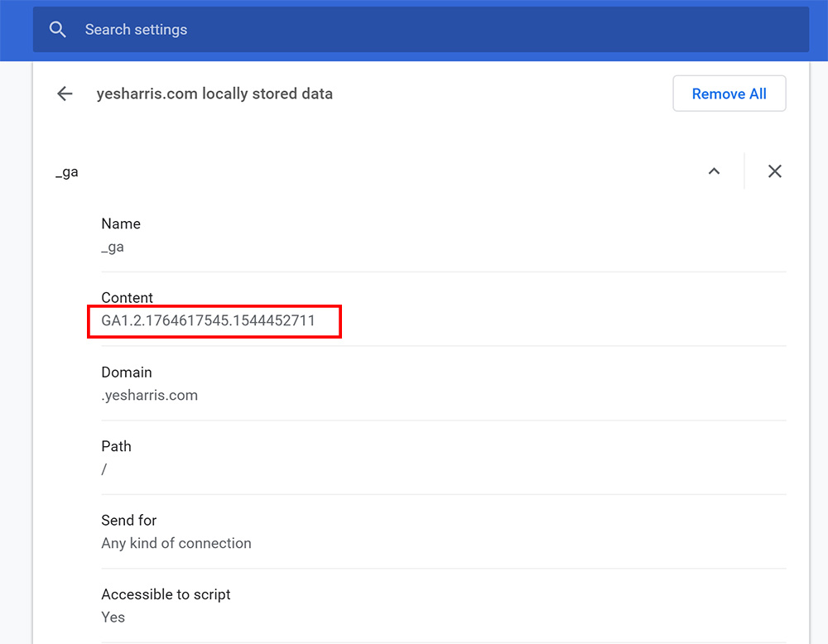Click the _ga cookie row title
Image resolution: width=828 pixels, height=644 pixels.
click(67, 172)
